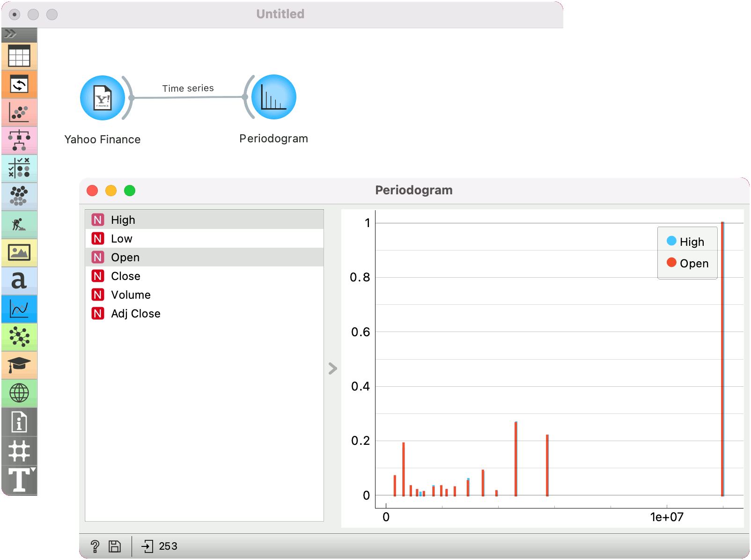This screenshot has height=560, width=751.
Task: Open the Geo globe category icon
Action: pyautogui.click(x=19, y=393)
